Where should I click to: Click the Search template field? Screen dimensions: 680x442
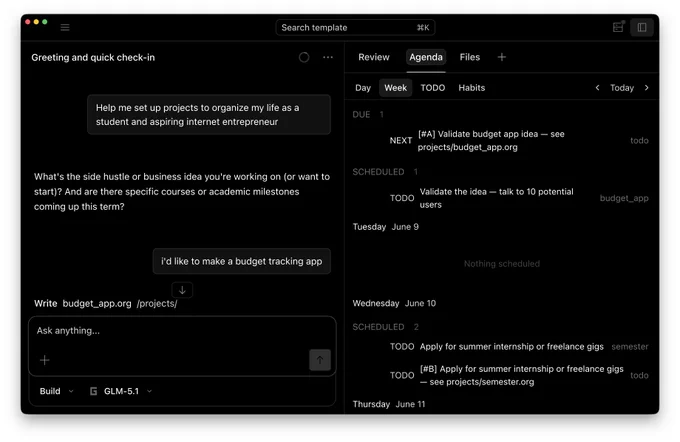tap(355, 28)
